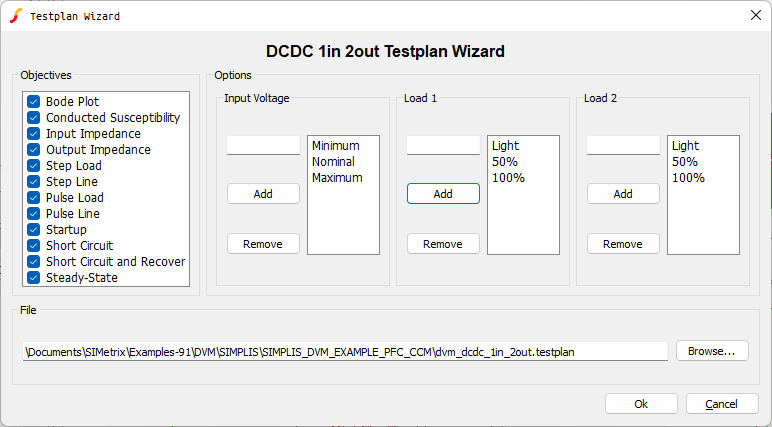Viewport: 772px width, 427px height.
Task: Disable the Input Impedance objective
Action: (x=33, y=134)
